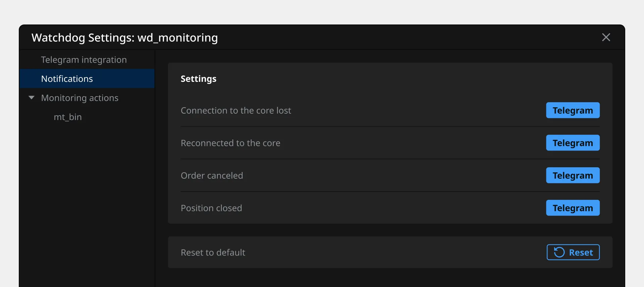Viewport: 644px width, 287px height.
Task: Click the Reset to default label
Action: pyautogui.click(x=213, y=252)
